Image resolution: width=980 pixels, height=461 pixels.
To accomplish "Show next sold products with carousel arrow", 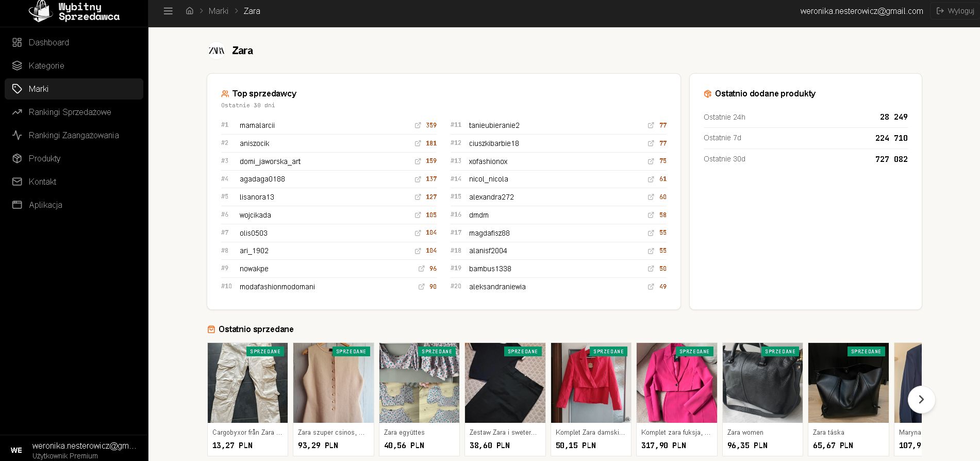I will tap(921, 399).
